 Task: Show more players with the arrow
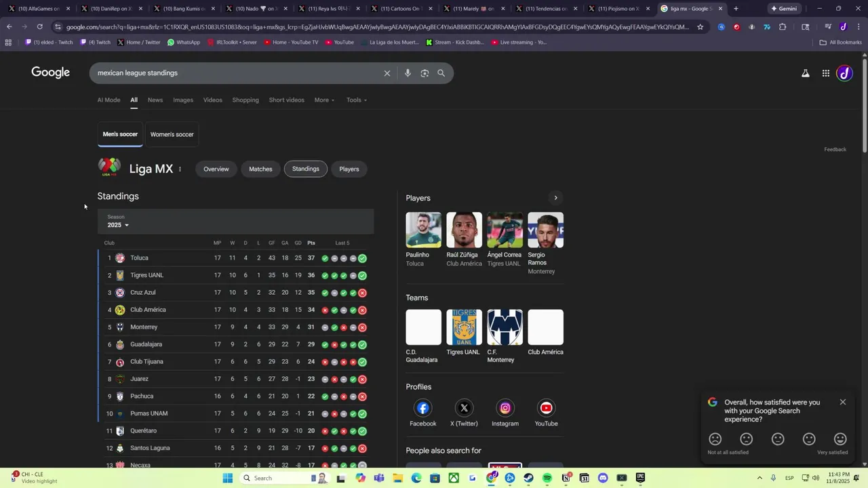pyautogui.click(x=555, y=198)
